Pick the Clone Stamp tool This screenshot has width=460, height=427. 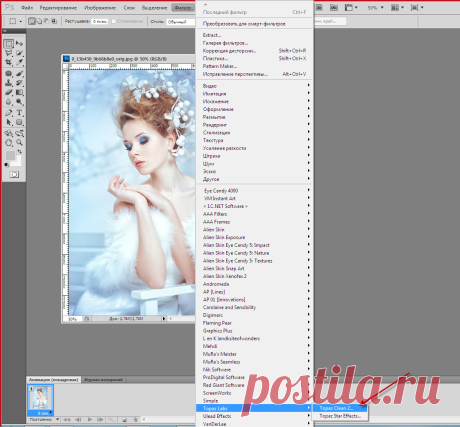[x=9, y=83]
